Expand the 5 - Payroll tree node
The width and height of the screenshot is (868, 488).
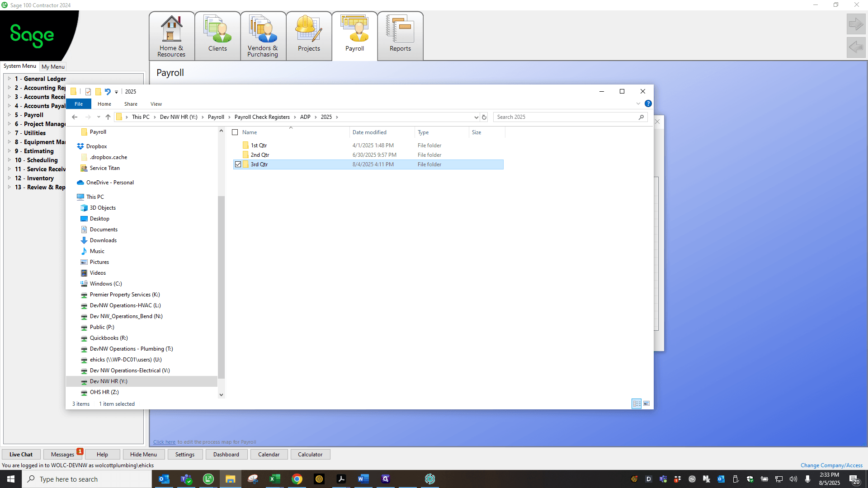coord(9,115)
